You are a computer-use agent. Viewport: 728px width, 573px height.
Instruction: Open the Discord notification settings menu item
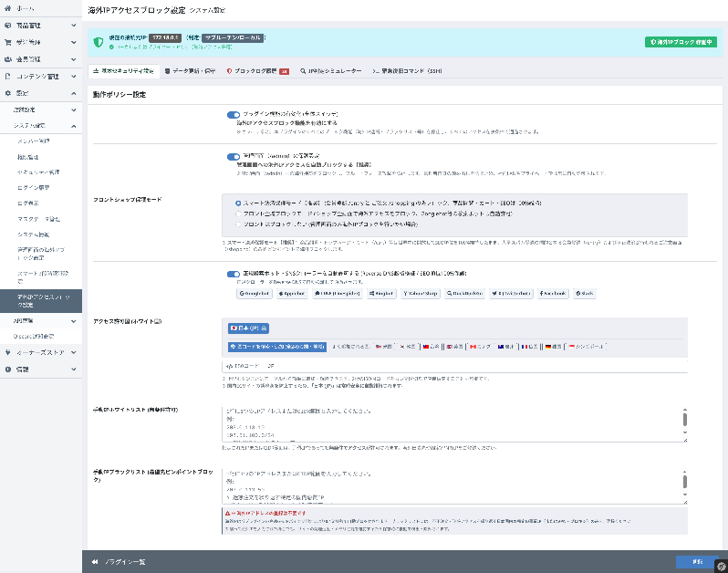pos(34,336)
